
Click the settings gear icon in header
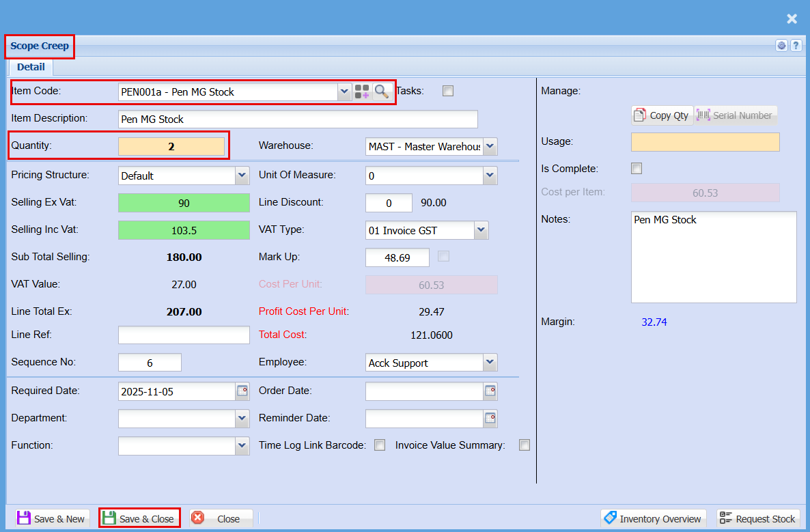click(x=781, y=46)
